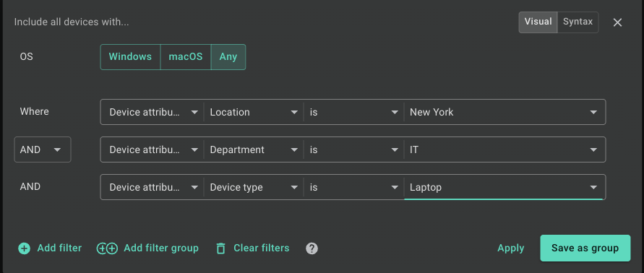This screenshot has height=273, width=644.
Task: Open Device attribute dropdown in Device type row
Action: [153, 187]
